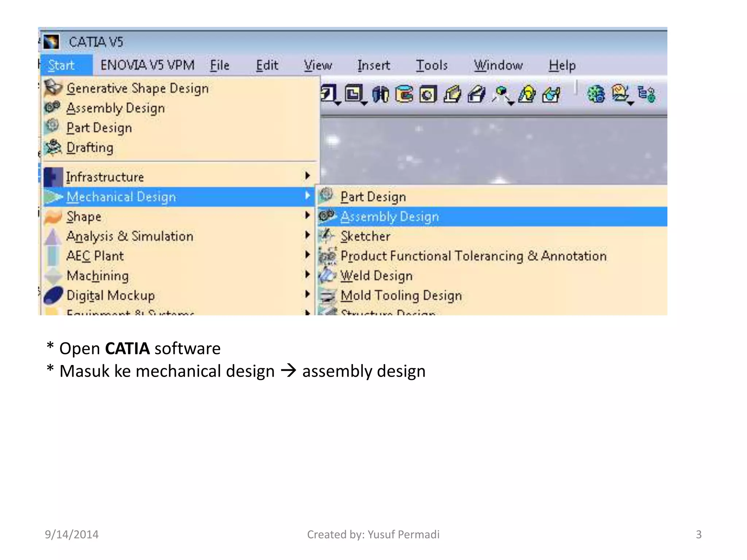Image resolution: width=747 pixels, height=560 pixels.
Task: Click the square L-shaped section toolbar icon
Action: click(x=353, y=94)
